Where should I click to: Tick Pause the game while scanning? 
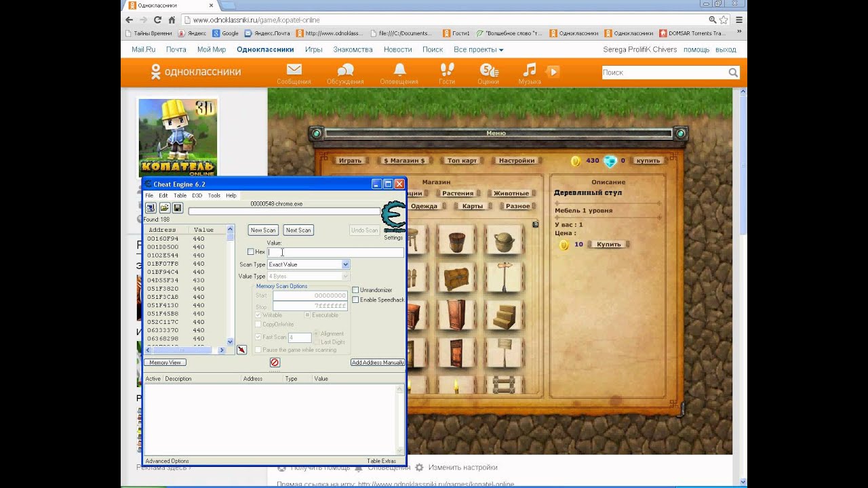point(258,350)
